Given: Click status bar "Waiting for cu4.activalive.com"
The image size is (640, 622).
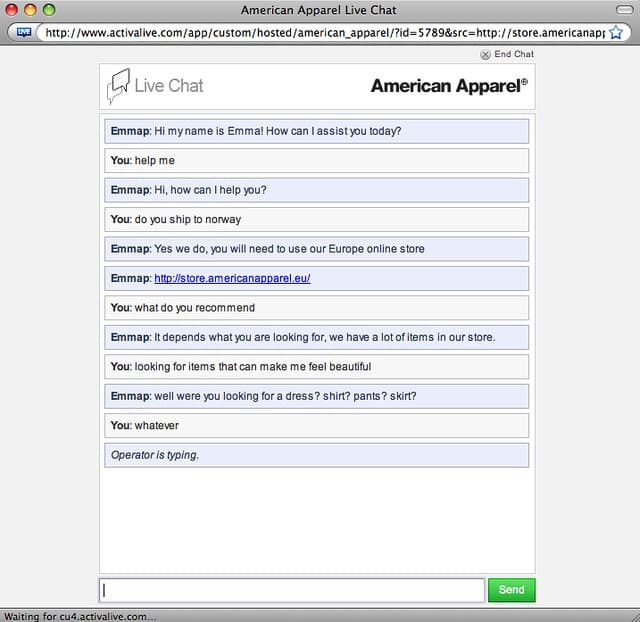Looking at the screenshot, I should point(80,616).
